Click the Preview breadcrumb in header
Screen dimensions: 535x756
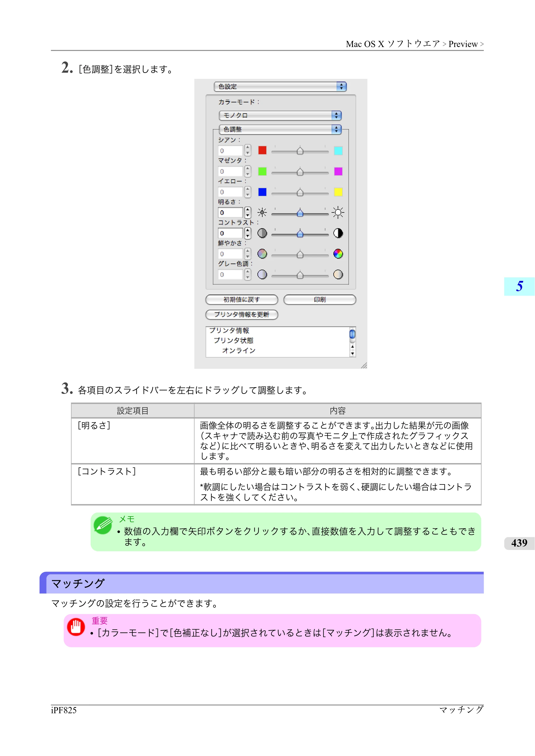[463, 44]
